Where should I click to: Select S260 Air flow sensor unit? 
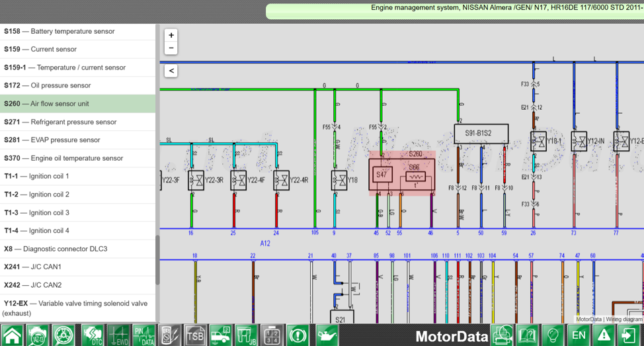[x=77, y=104]
